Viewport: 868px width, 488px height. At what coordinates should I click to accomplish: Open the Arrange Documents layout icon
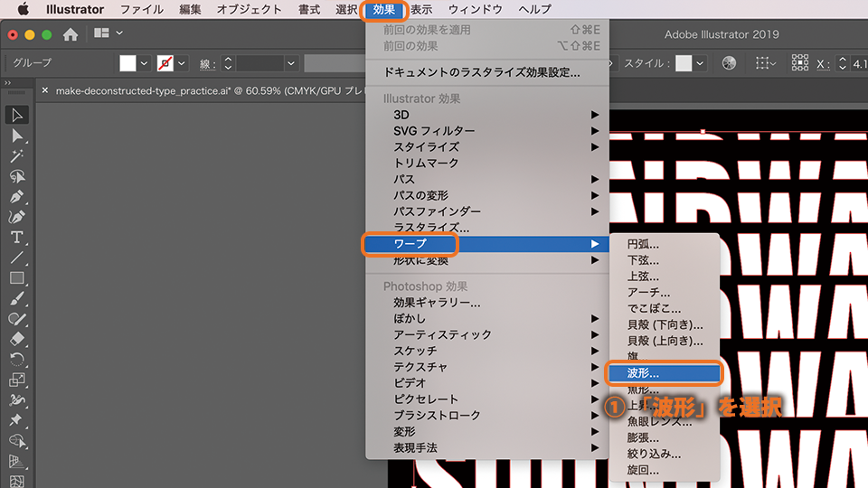click(101, 33)
